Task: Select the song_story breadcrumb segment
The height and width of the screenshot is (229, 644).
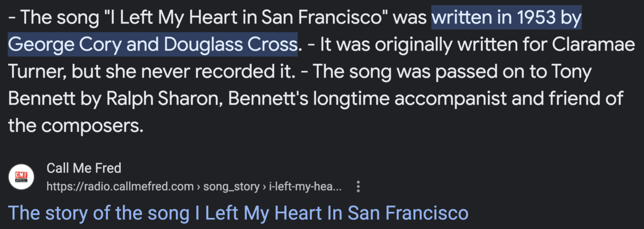Action: [230, 187]
